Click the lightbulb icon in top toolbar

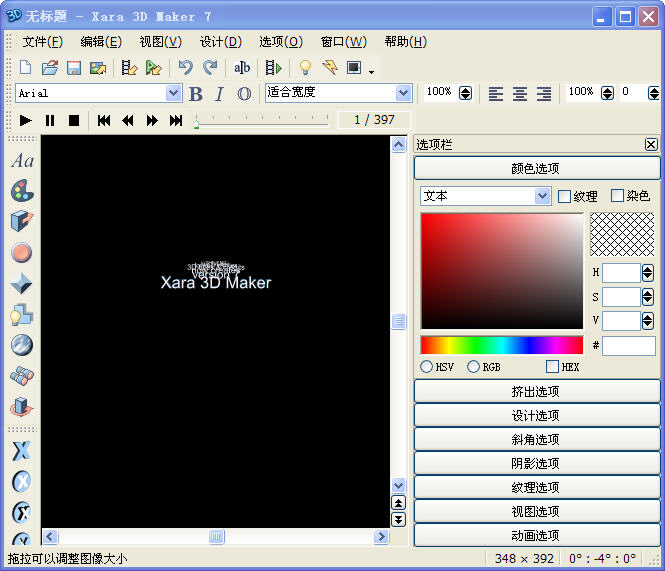pyautogui.click(x=305, y=68)
